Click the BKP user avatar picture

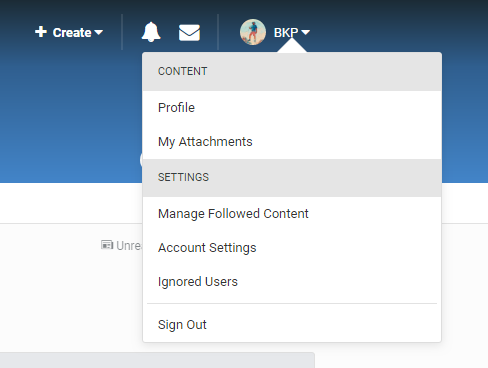[x=253, y=32]
